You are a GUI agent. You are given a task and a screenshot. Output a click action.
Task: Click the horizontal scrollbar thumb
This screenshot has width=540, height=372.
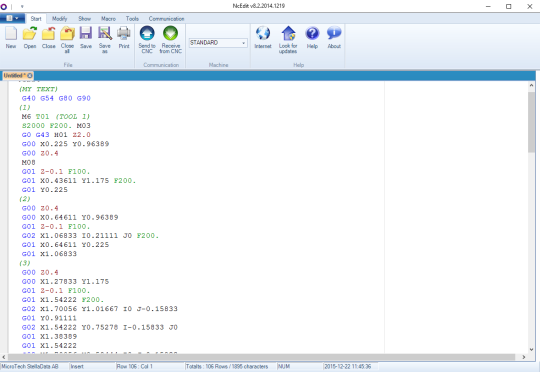point(261,357)
